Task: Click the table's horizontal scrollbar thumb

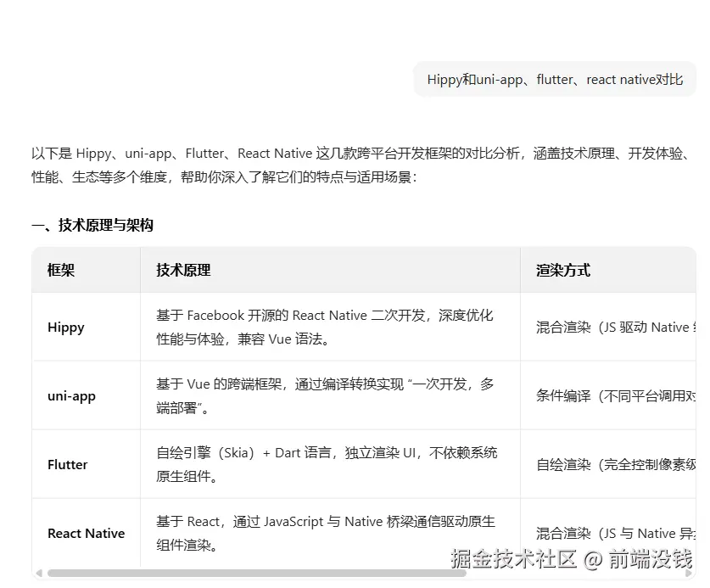Action: [x=257, y=573]
